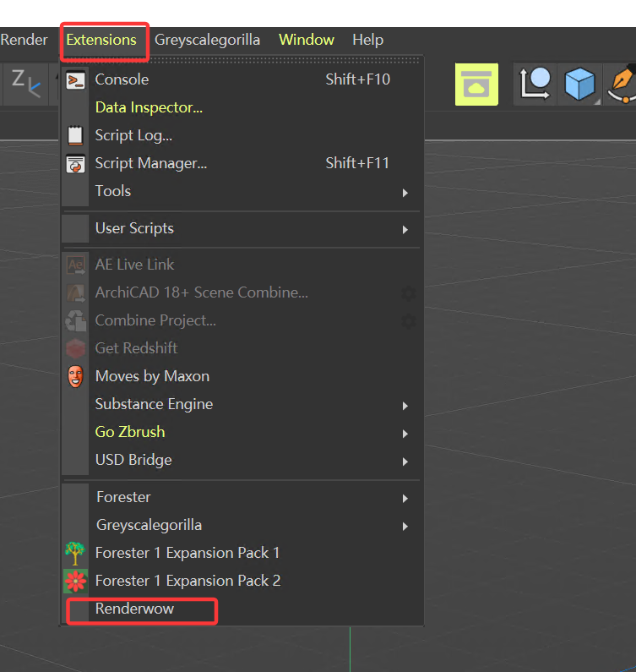Expand the User Scripts submenu arrow
The image size is (636, 672).
[x=405, y=229]
